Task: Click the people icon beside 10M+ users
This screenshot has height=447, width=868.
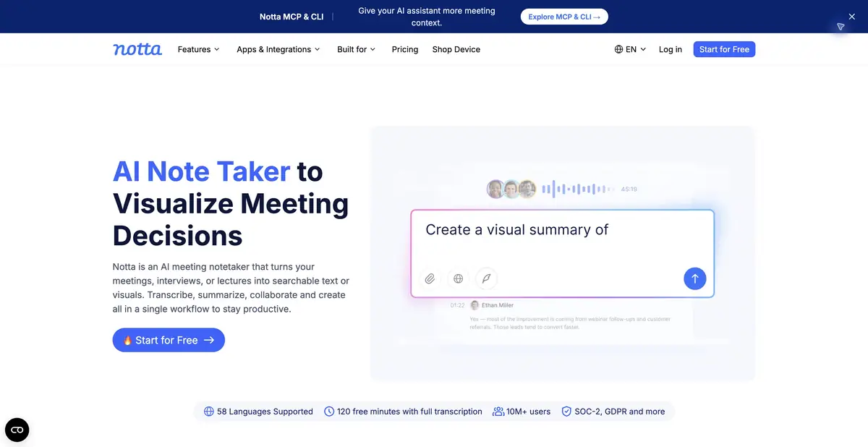Action: (x=498, y=412)
